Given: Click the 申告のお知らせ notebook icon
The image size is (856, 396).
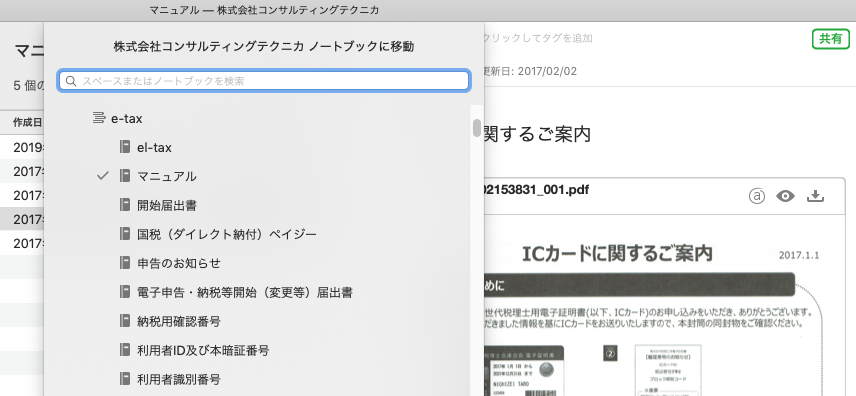Looking at the screenshot, I should pos(125,263).
